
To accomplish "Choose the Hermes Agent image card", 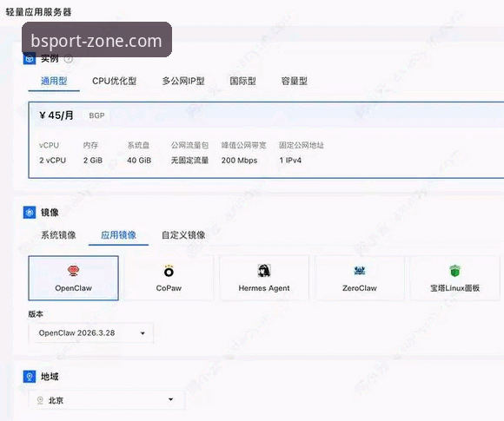I will point(264,278).
